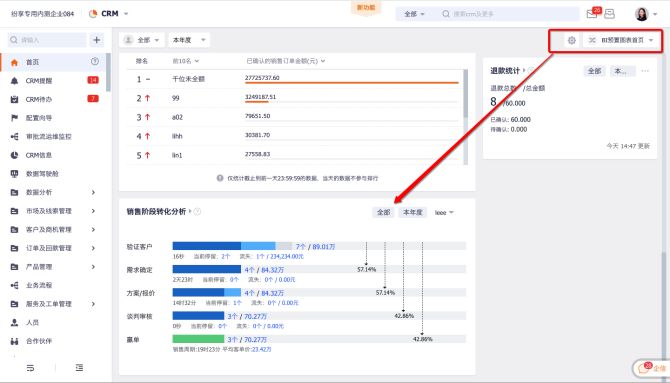This screenshot has width=670, height=383.
Task: Click ranking row name a02
Action: (177, 117)
